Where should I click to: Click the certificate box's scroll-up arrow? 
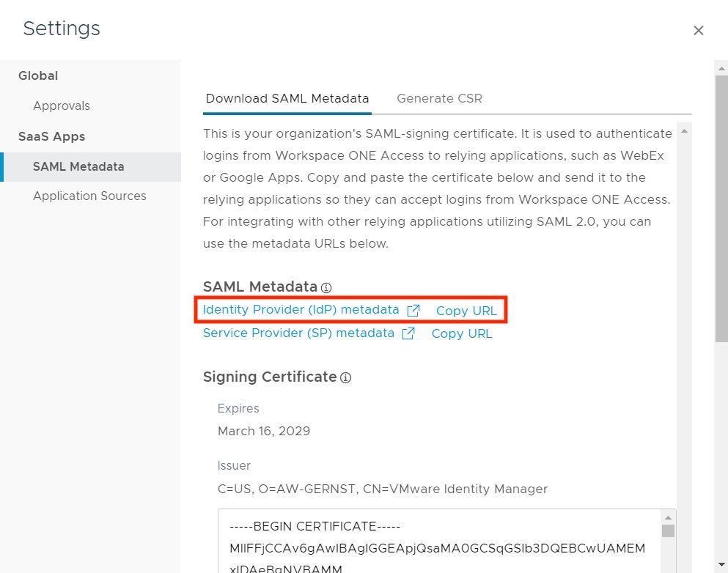tap(667, 518)
